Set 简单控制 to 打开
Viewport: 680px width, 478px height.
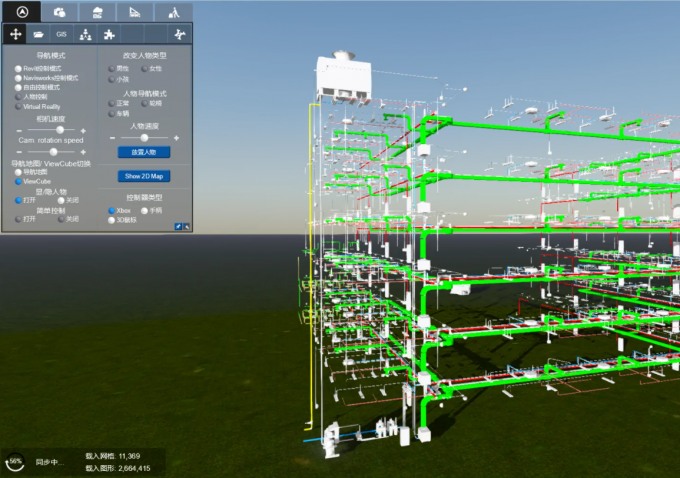[18, 219]
